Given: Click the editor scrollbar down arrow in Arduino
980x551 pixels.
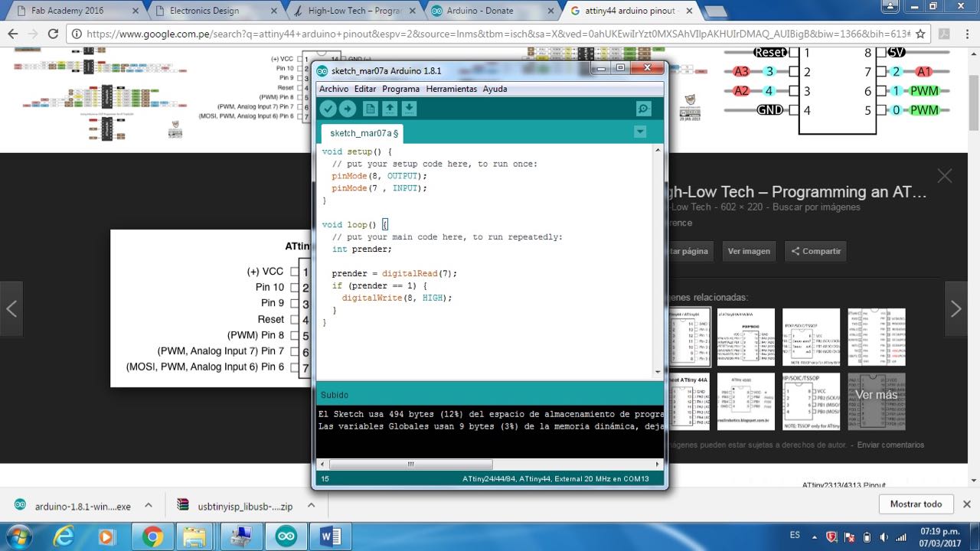Looking at the screenshot, I should point(657,372).
